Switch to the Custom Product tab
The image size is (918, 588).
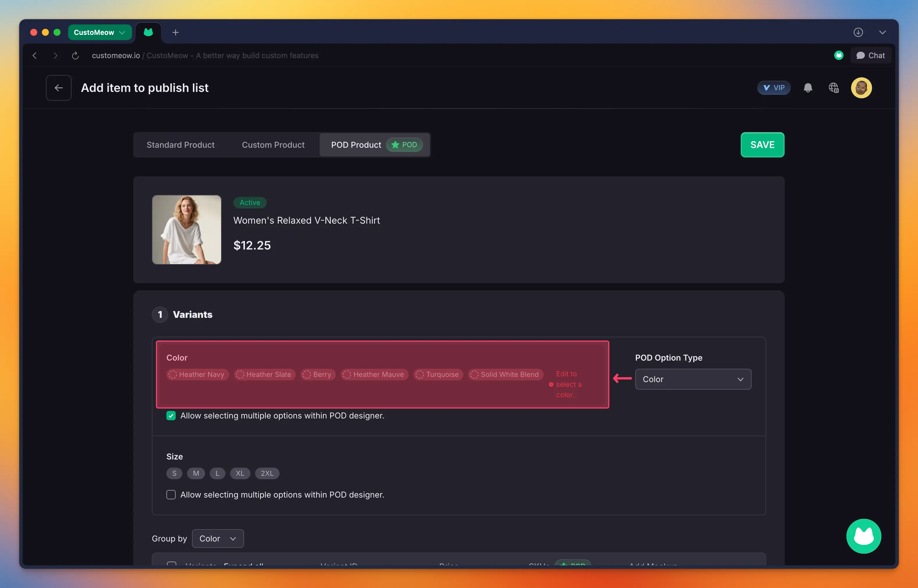point(273,145)
